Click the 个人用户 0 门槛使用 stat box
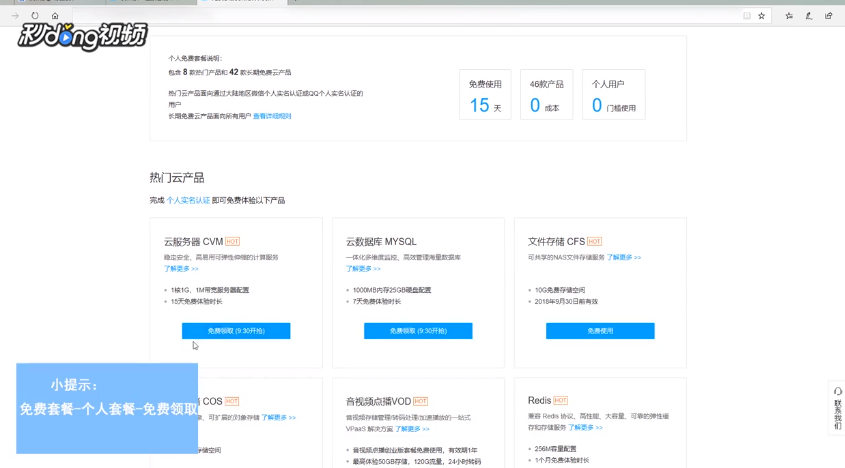 pos(614,94)
